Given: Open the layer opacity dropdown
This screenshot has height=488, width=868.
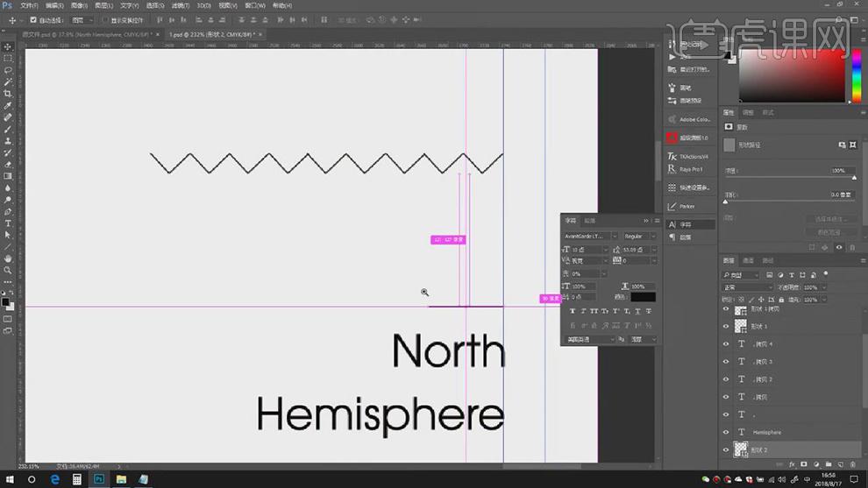Looking at the screenshot, I should click(x=823, y=287).
